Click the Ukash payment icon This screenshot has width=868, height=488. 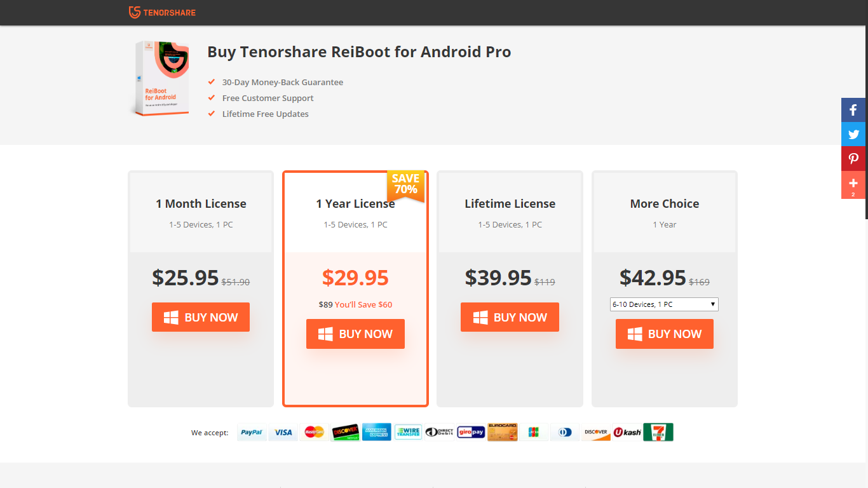(x=627, y=433)
